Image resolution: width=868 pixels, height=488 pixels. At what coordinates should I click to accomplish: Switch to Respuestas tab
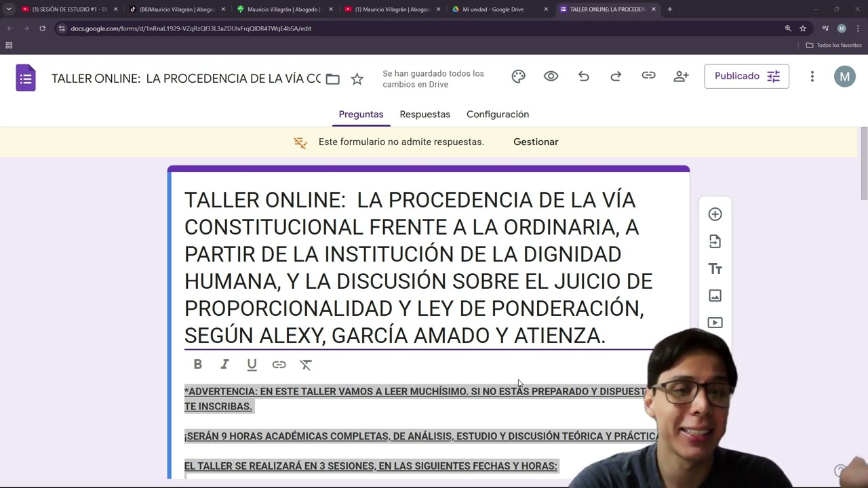pos(425,115)
